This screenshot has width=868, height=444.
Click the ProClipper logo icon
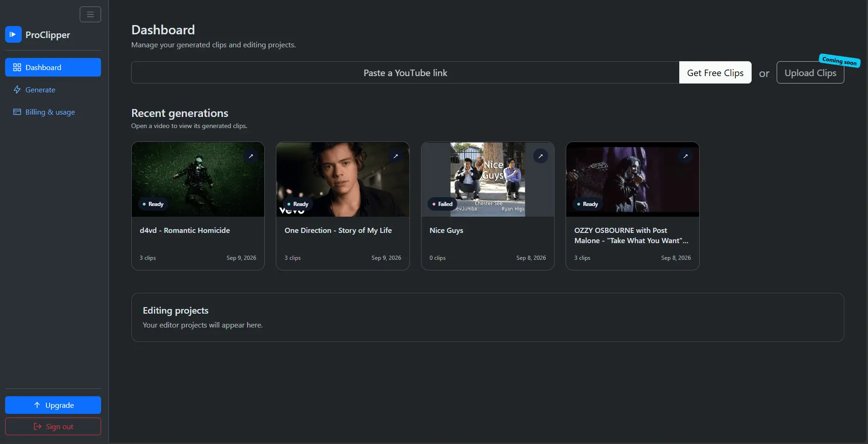pos(13,34)
